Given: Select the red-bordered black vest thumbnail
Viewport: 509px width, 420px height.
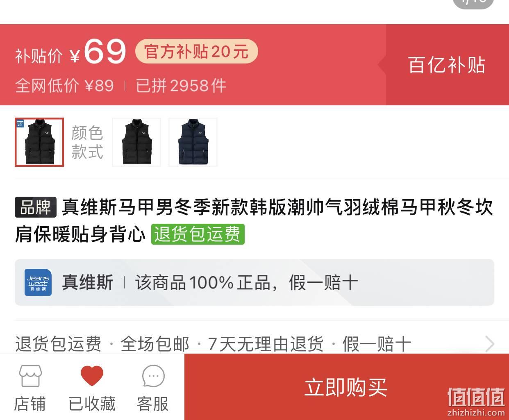Looking at the screenshot, I should coord(39,142).
